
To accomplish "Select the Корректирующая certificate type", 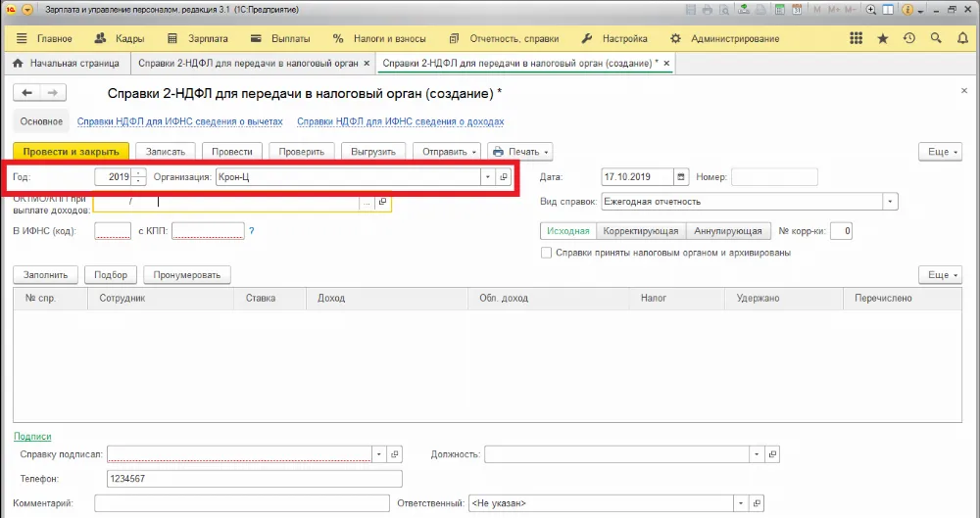I will click(641, 231).
